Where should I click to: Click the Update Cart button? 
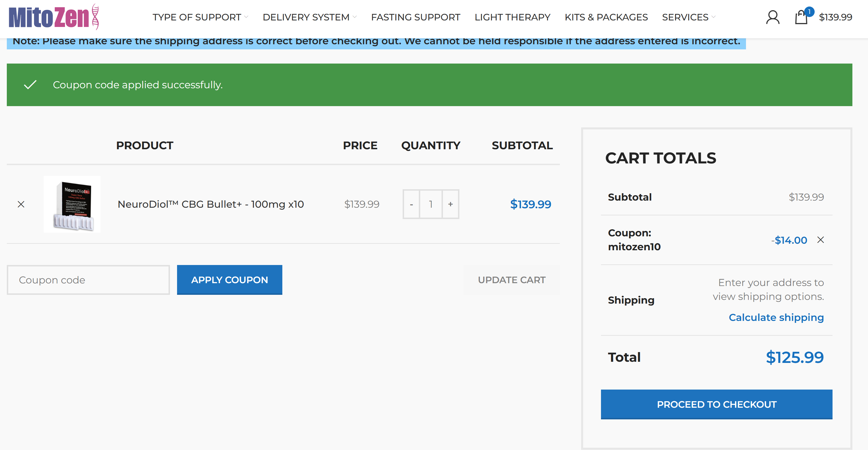click(512, 280)
